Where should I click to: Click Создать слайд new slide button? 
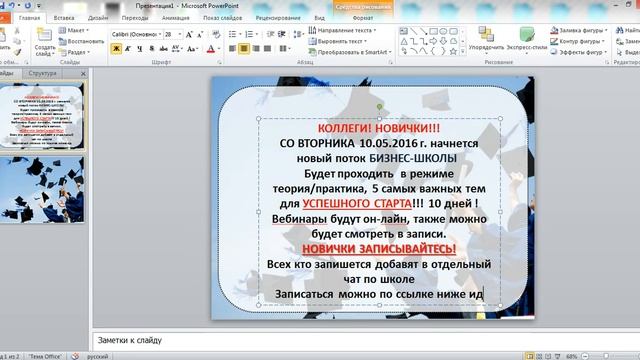tap(45, 42)
